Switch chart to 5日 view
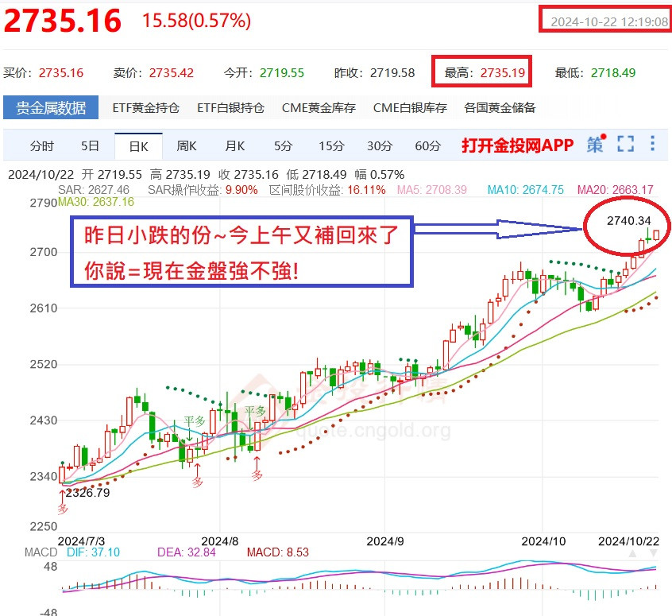The image size is (672, 616). 90,146
